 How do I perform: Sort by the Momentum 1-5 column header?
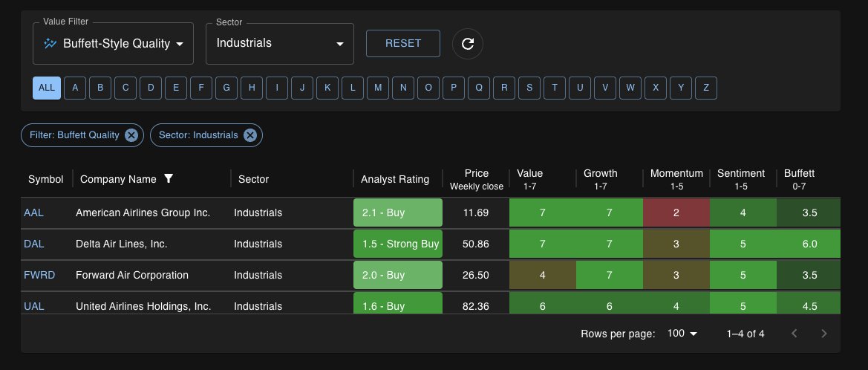click(x=676, y=180)
